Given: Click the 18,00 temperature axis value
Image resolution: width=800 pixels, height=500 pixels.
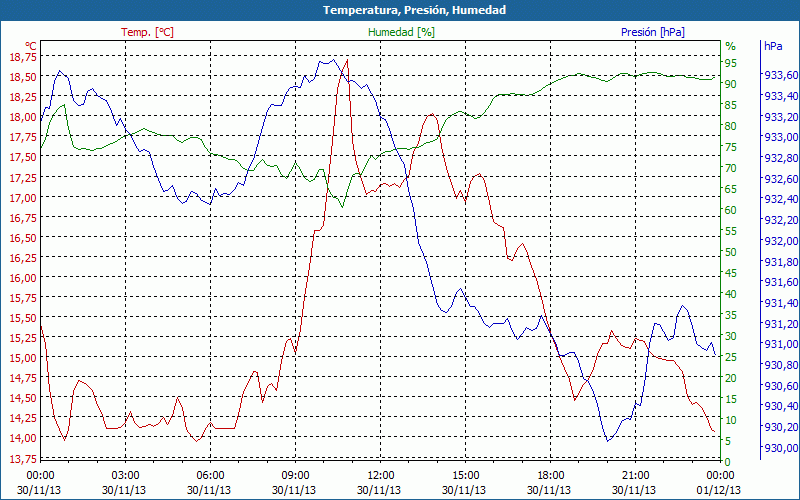Looking at the screenshot, I should [x=23, y=117].
